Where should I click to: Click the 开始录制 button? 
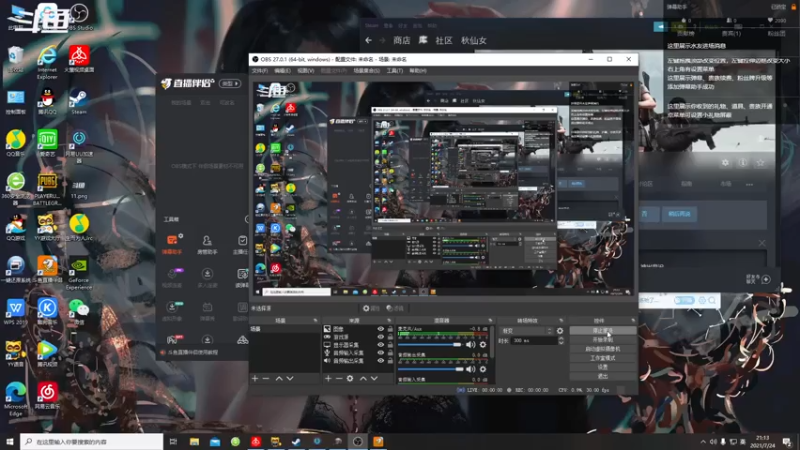(603, 340)
